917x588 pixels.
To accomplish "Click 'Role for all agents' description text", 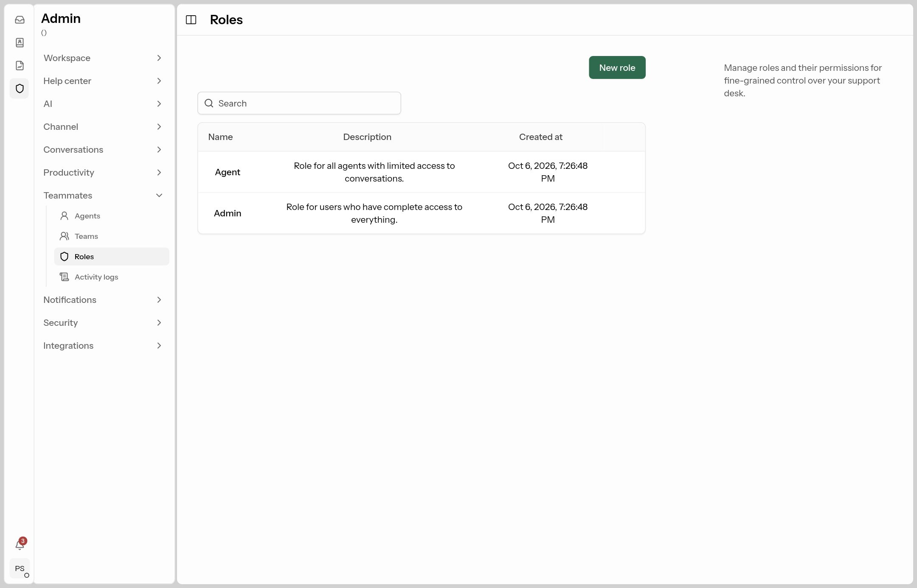I will pos(374,172).
